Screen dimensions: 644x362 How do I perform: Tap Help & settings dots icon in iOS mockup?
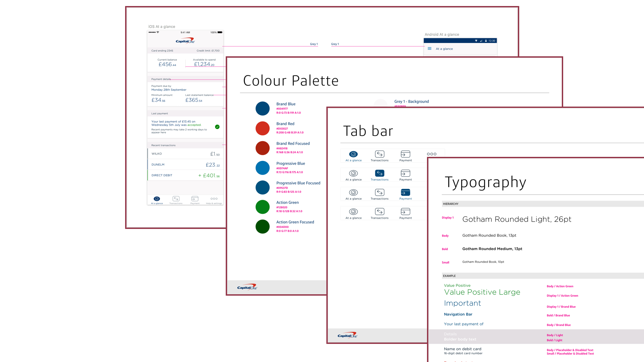[214, 199]
